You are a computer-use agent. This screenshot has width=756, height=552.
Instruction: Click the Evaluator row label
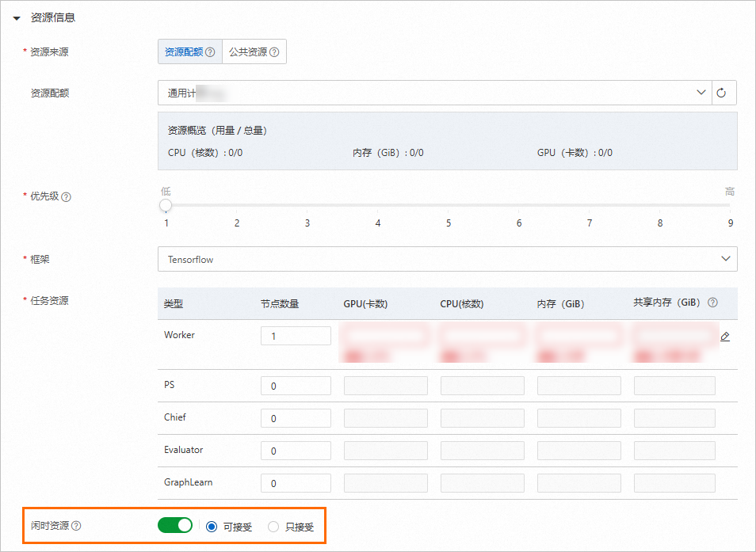tap(183, 449)
